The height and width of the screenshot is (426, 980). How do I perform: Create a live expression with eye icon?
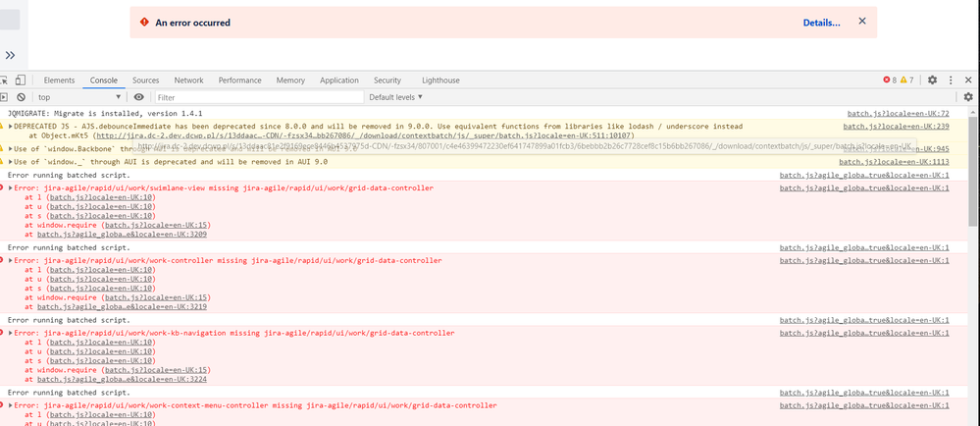[x=138, y=97]
